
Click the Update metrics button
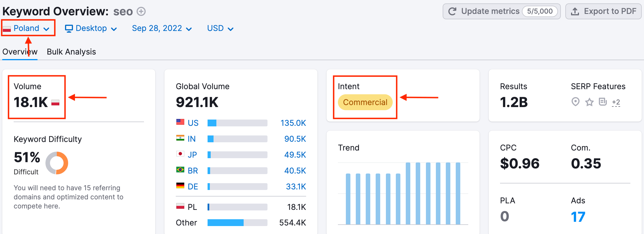pyautogui.click(x=501, y=11)
